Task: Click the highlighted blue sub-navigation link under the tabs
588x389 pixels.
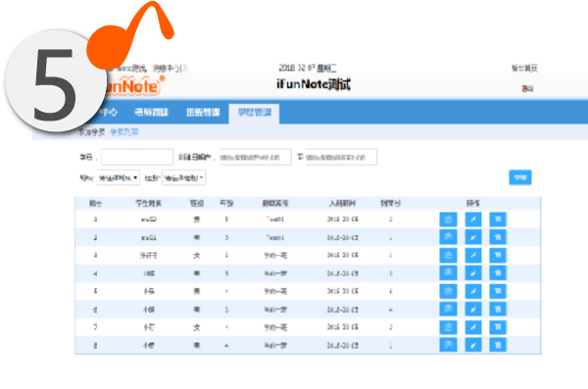Action: point(124,132)
